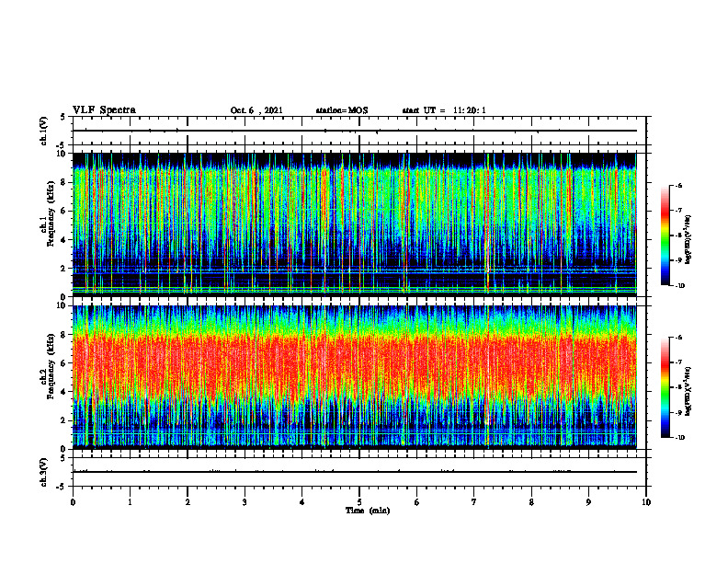Click time-axis tick label "6" at bottom
Viewport: 728px width, 563px height.
click(x=417, y=502)
